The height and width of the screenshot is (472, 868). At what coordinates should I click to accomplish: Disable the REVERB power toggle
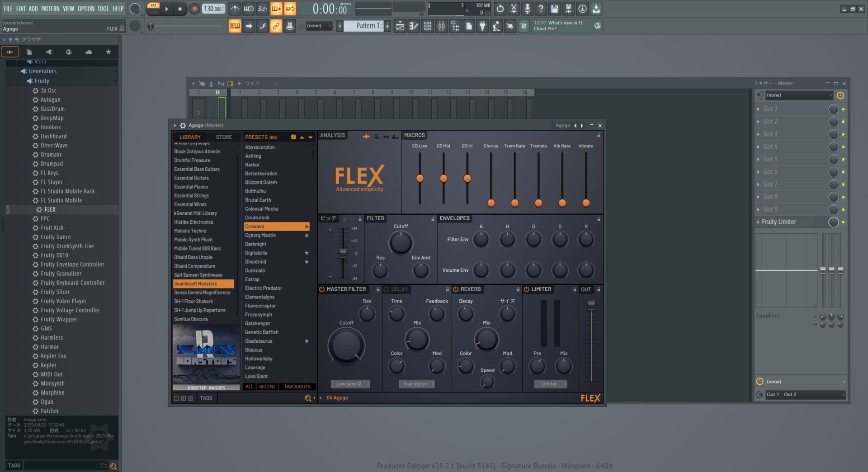pyautogui.click(x=456, y=289)
